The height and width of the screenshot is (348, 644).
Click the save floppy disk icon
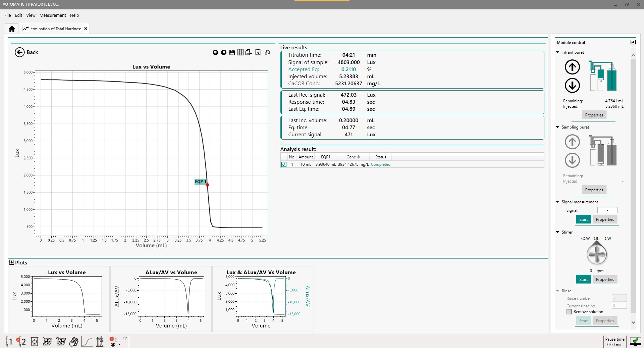click(232, 52)
